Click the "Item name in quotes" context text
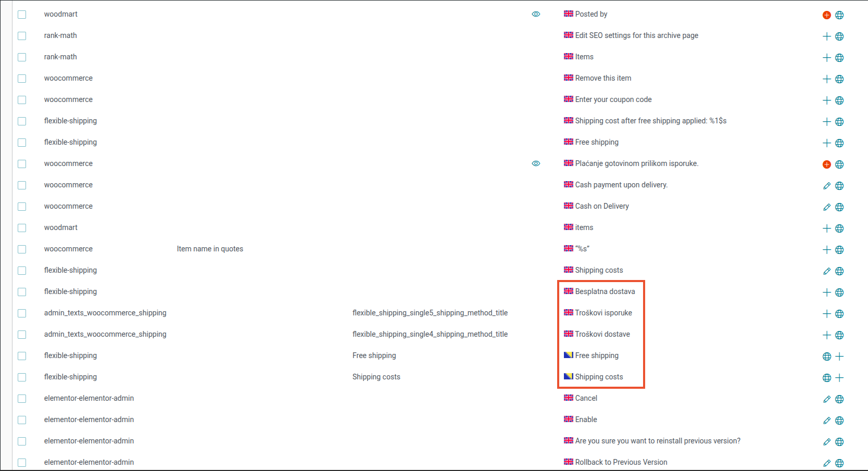868x471 pixels. [x=210, y=249]
